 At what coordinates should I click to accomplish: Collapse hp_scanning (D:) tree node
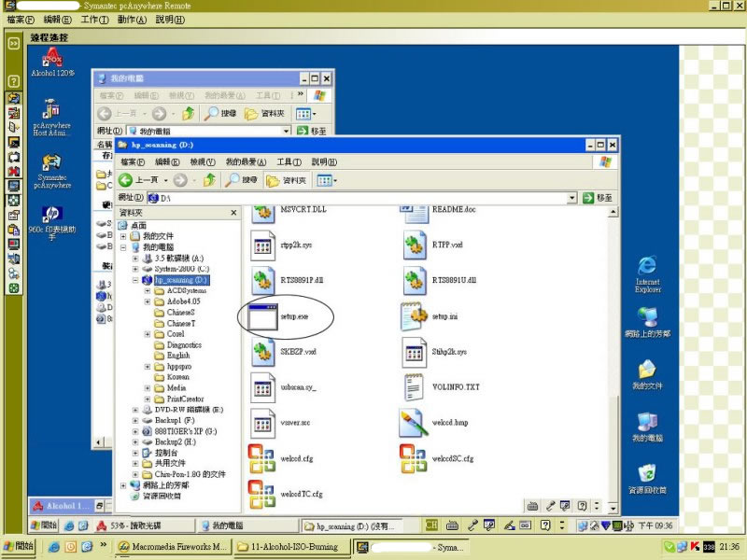coord(135,280)
